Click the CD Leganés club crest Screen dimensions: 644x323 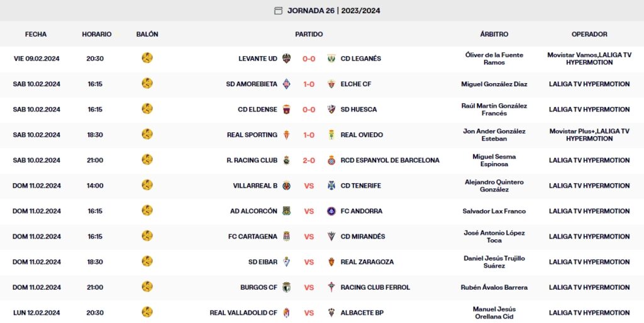331,59
